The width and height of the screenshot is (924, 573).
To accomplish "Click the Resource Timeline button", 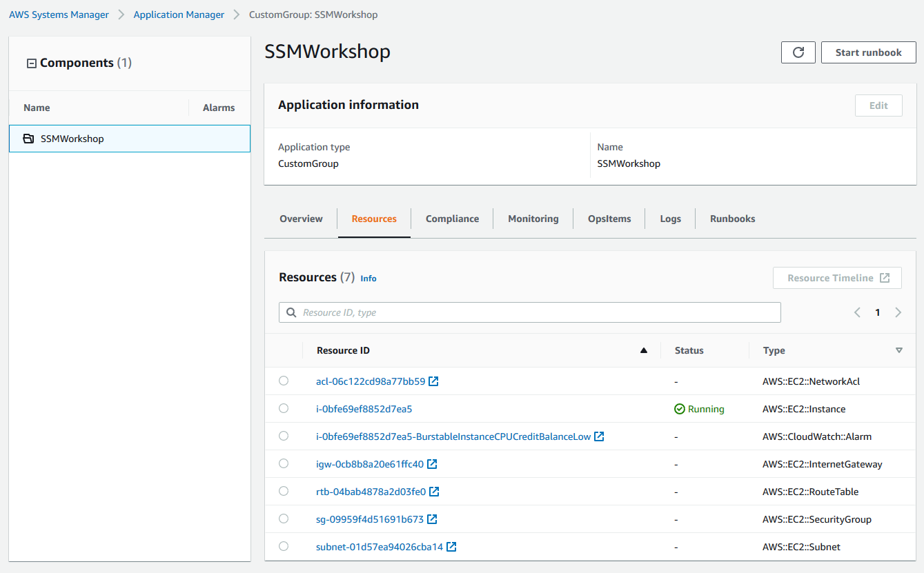I will pyautogui.click(x=838, y=278).
